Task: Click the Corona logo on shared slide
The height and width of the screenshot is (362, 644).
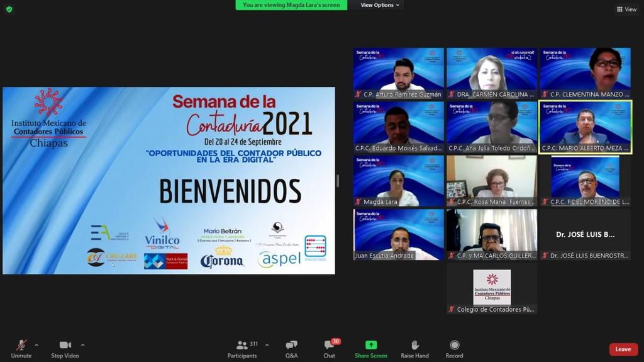Action: click(222, 258)
